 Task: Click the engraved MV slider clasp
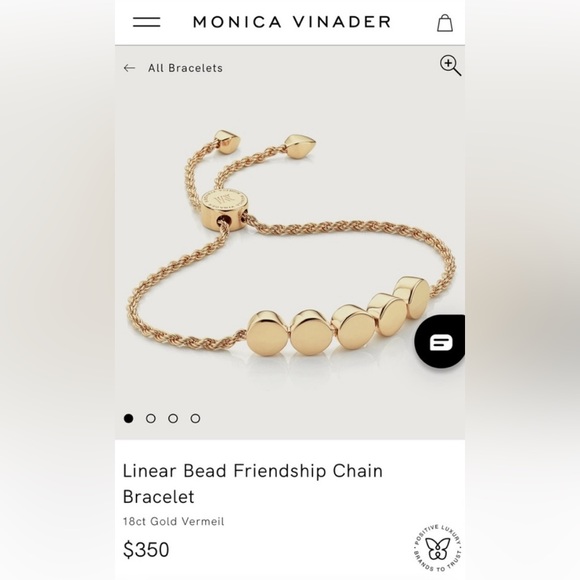pos(225,209)
